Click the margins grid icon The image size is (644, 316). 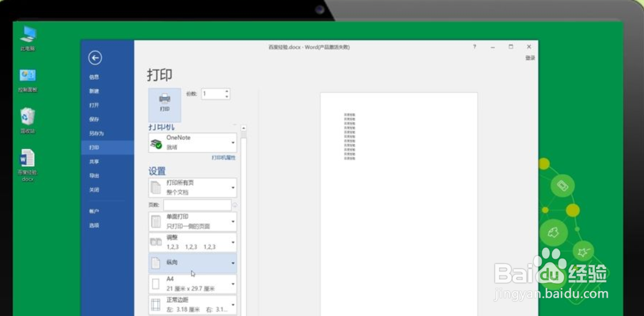[x=156, y=305]
